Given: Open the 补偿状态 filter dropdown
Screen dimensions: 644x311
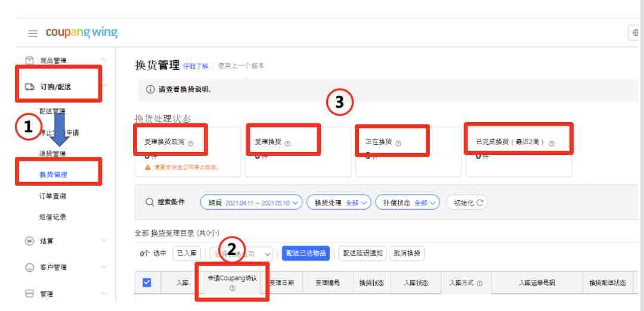Looking at the screenshot, I should (x=407, y=203).
